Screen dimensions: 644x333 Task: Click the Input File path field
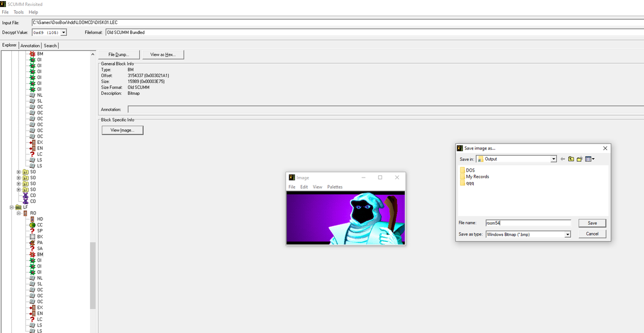pyautogui.click(x=337, y=22)
